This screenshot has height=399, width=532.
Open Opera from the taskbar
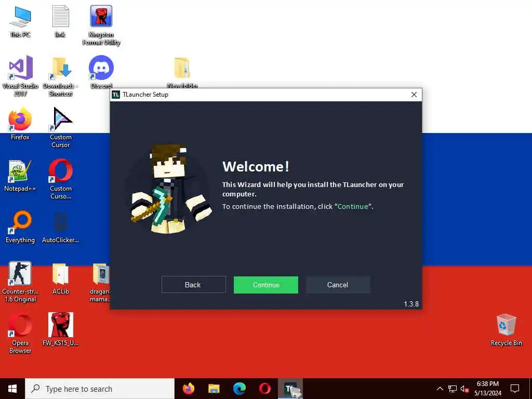[264, 389]
